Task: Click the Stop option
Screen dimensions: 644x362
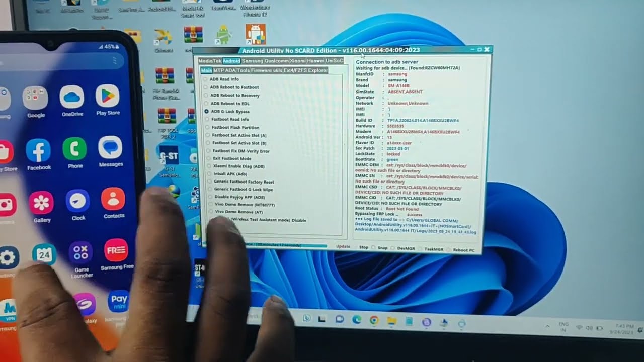Action: (x=363, y=247)
